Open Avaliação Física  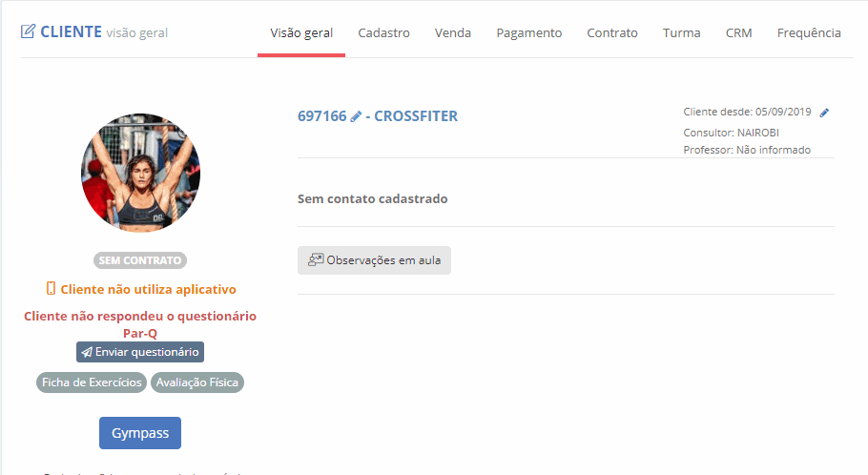[x=197, y=382]
